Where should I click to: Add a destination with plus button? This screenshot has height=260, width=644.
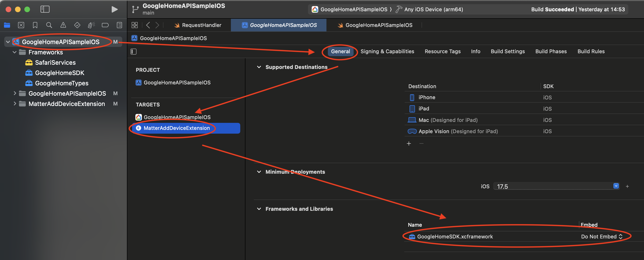(x=409, y=143)
